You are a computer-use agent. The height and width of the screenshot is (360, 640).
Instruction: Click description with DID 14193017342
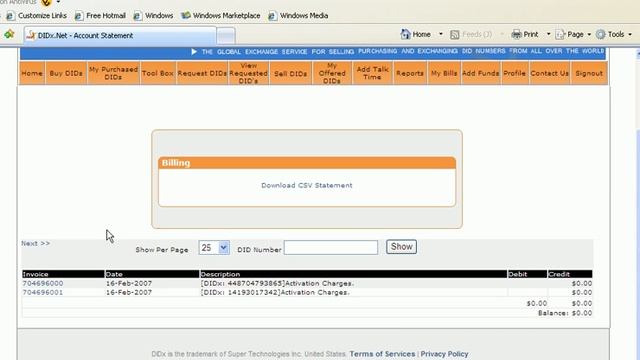click(275, 293)
